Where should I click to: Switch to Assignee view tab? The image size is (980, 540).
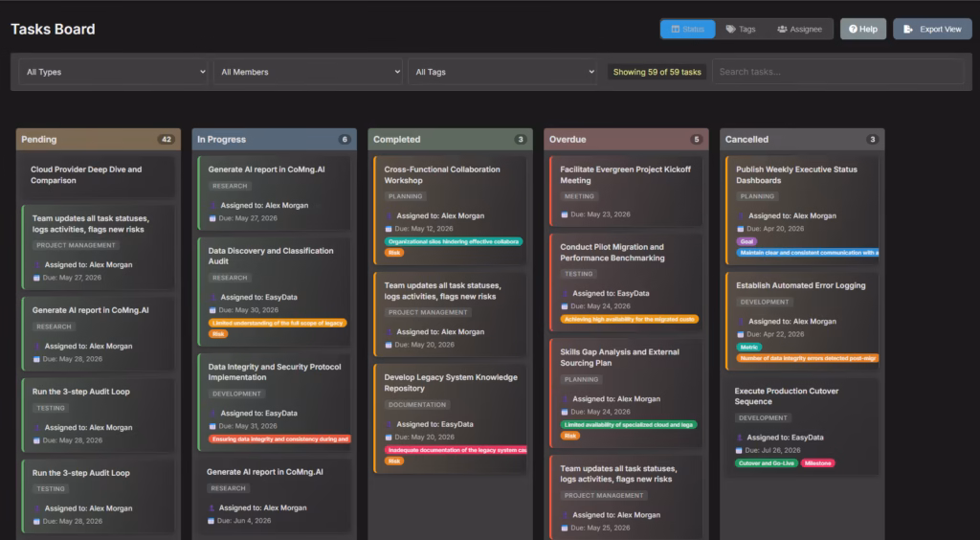(799, 30)
